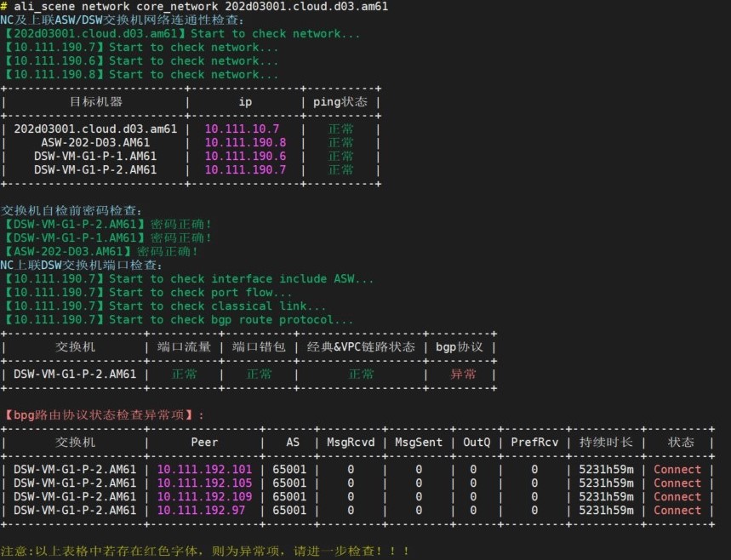Click the 'bgp协议' column header
The image size is (731, 560).
460,347
